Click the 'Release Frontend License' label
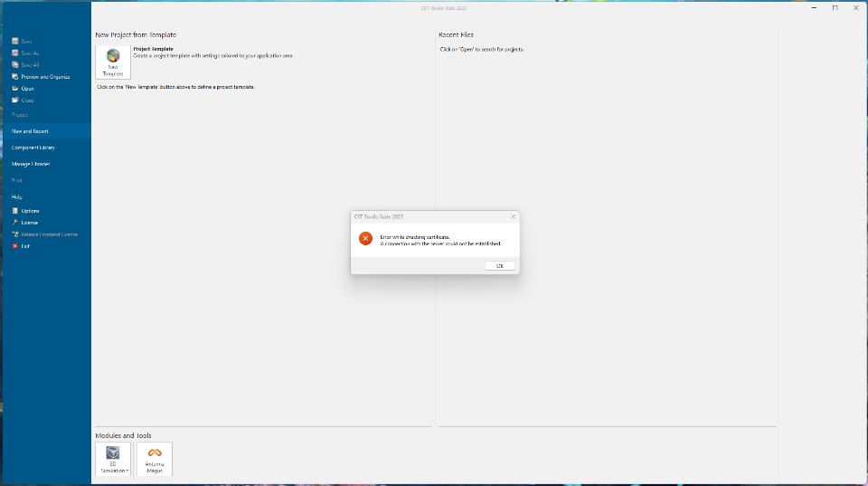The height and width of the screenshot is (486, 868). [49, 234]
